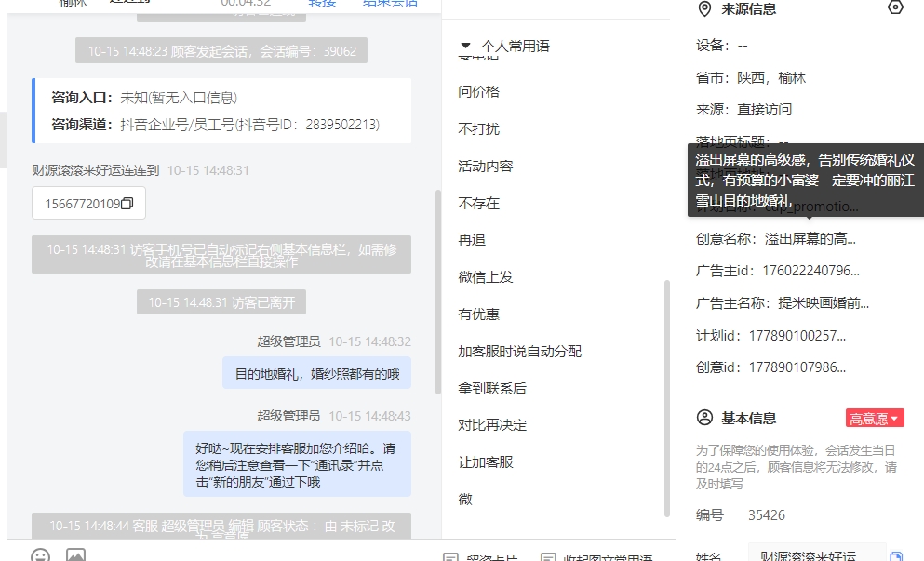The height and width of the screenshot is (561, 924).
Task: Click the 创意名称：溢出屏幕的高... row
Action: [775, 239]
